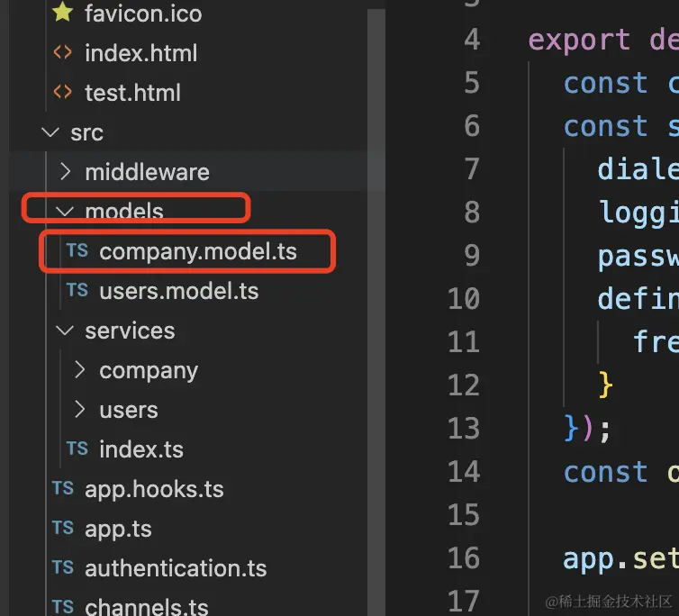
Task: Click the closing }); on line 13
Action: point(587,428)
